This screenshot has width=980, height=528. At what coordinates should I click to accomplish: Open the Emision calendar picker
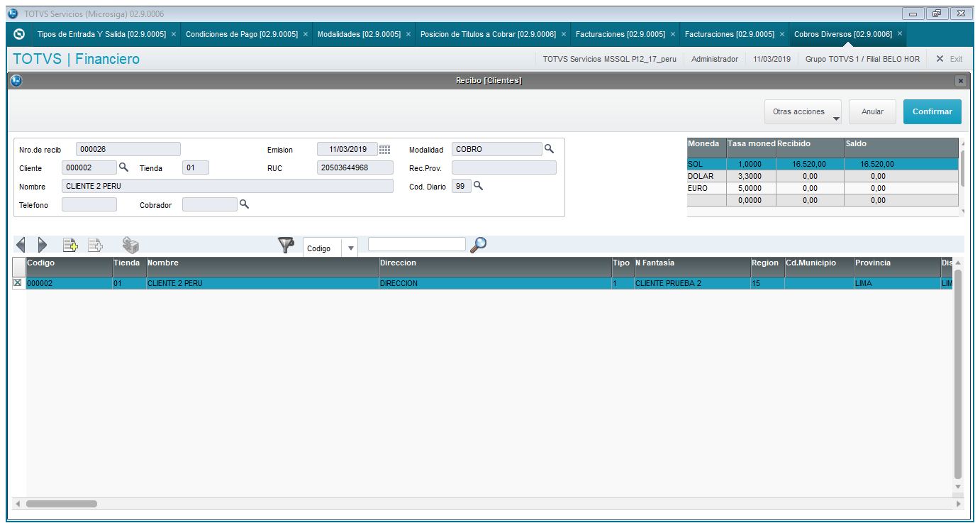384,150
